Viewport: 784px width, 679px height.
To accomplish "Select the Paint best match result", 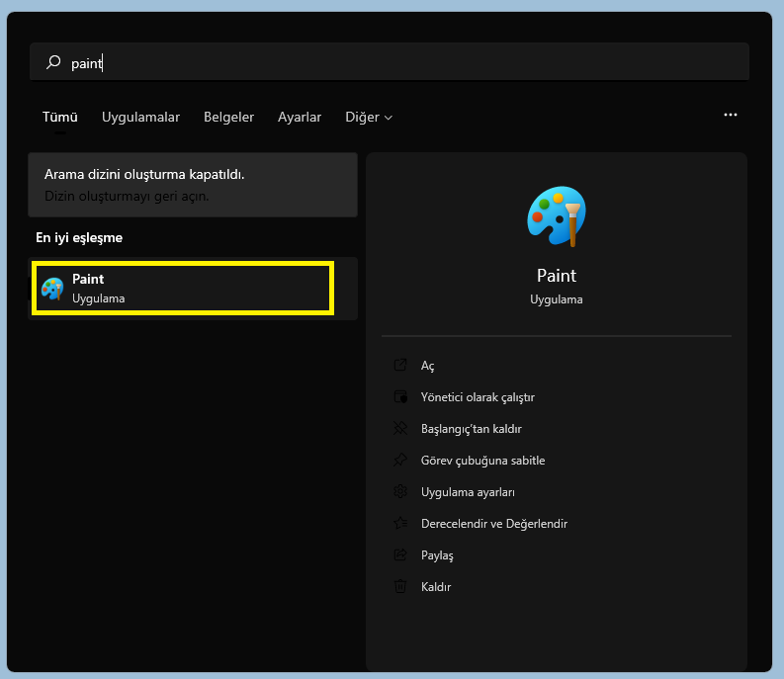I will [193, 289].
